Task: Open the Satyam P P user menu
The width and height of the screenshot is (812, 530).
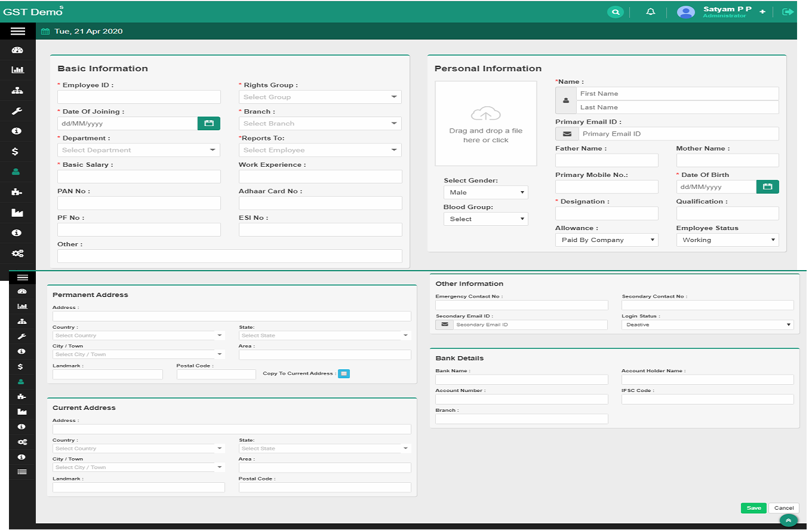Action: click(x=727, y=12)
